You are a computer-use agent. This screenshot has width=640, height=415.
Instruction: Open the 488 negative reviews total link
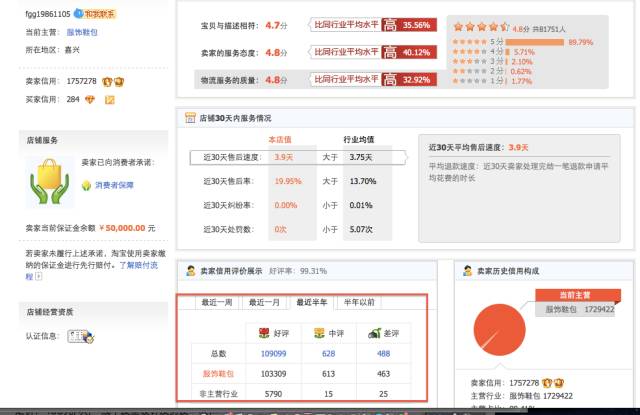(x=383, y=353)
